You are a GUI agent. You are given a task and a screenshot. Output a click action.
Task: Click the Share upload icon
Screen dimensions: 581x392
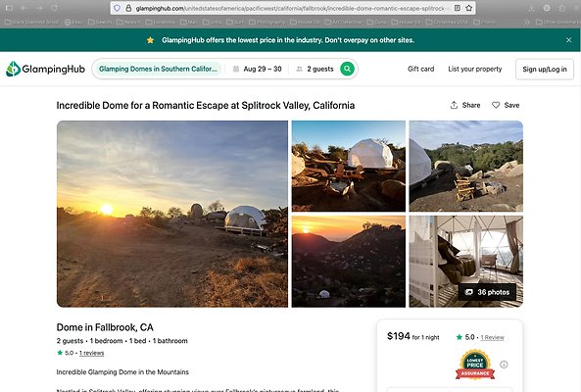tap(454, 105)
